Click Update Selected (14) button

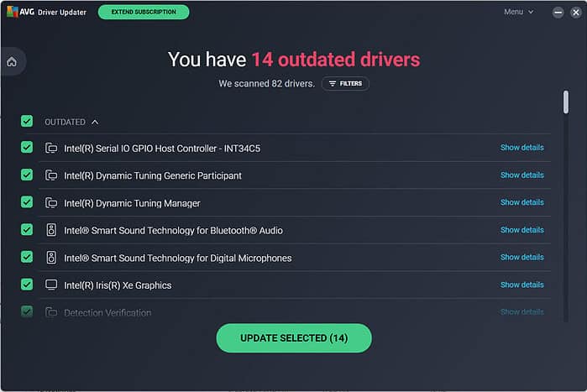[294, 338]
